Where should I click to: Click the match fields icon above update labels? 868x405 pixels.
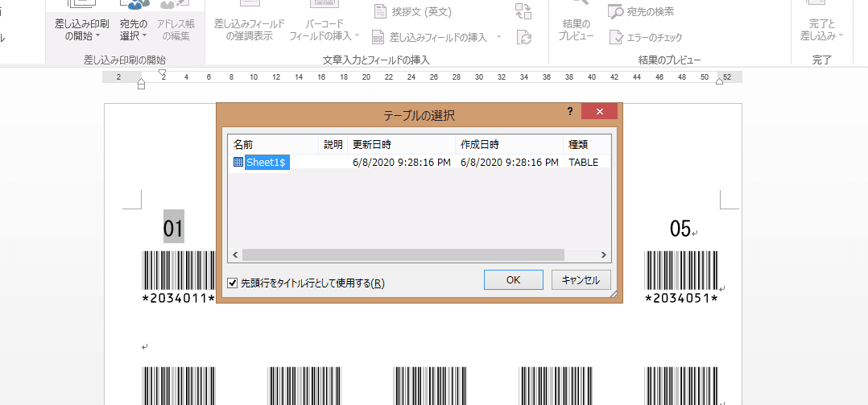(x=523, y=11)
